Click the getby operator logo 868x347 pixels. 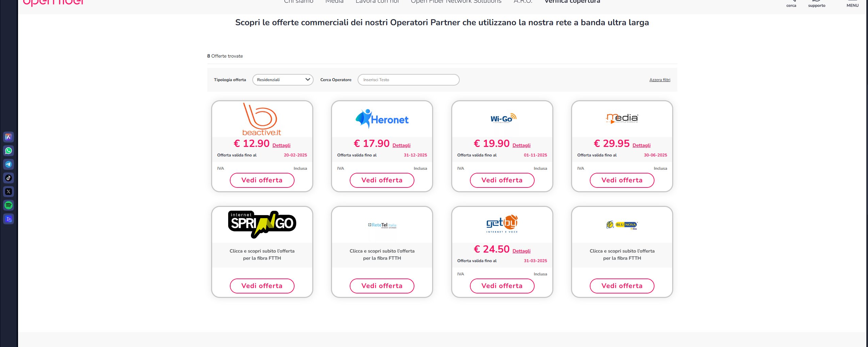tap(502, 224)
